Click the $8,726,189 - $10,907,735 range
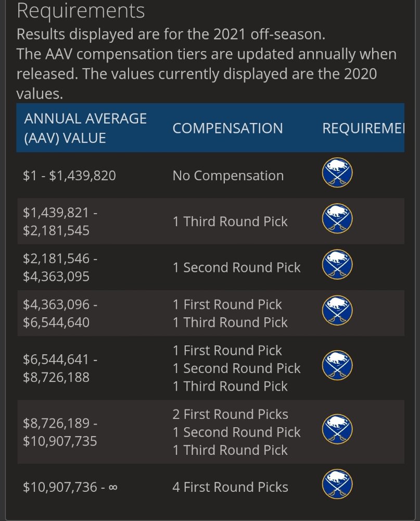 (60, 432)
